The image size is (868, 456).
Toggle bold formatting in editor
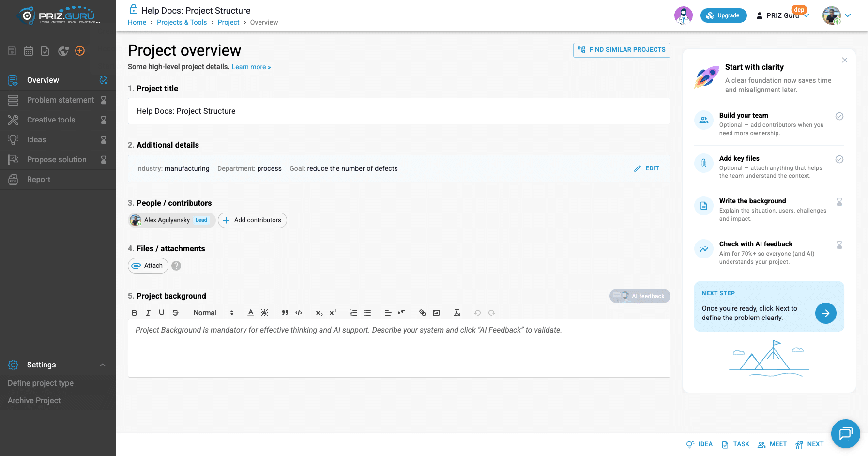click(x=135, y=313)
